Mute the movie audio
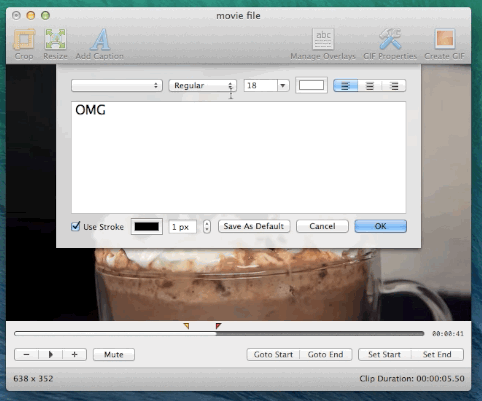 click(114, 354)
